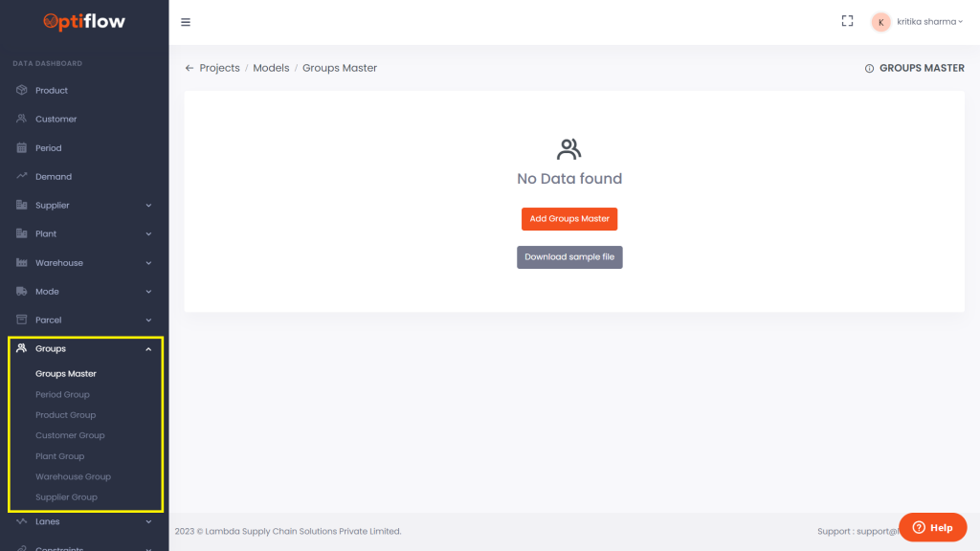The width and height of the screenshot is (980, 551).
Task: Expand the Supplier menu chevron
Action: coord(148,206)
